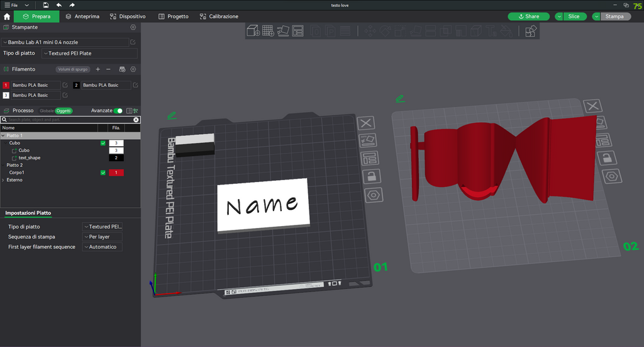Image resolution: width=644 pixels, height=347 pixels.
Task: Click the Arrange all objects toolbar icon
Action: pos(297,31)
